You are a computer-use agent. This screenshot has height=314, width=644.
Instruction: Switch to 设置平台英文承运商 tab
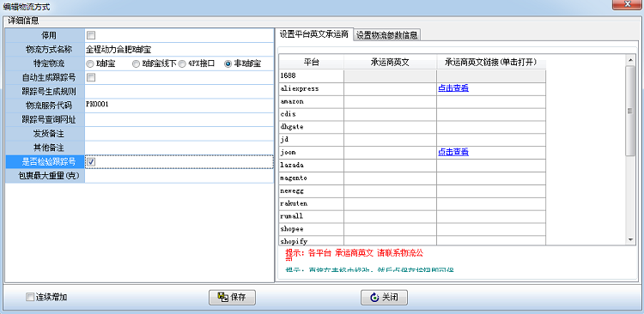click(x=314, y=34)
